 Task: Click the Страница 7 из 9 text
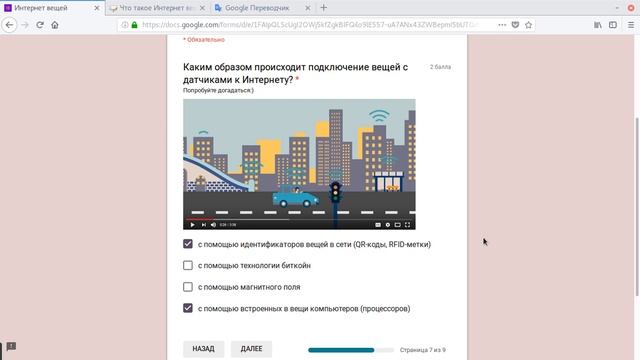pyautogui.click(x=423, y=350)
